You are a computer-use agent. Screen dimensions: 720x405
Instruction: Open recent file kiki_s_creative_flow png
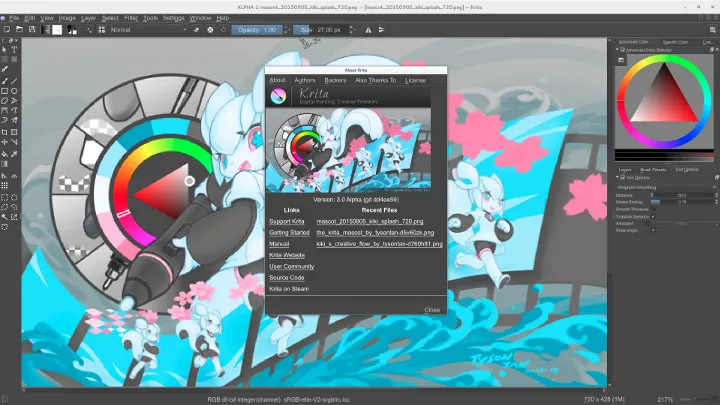[x=380, y=244]
